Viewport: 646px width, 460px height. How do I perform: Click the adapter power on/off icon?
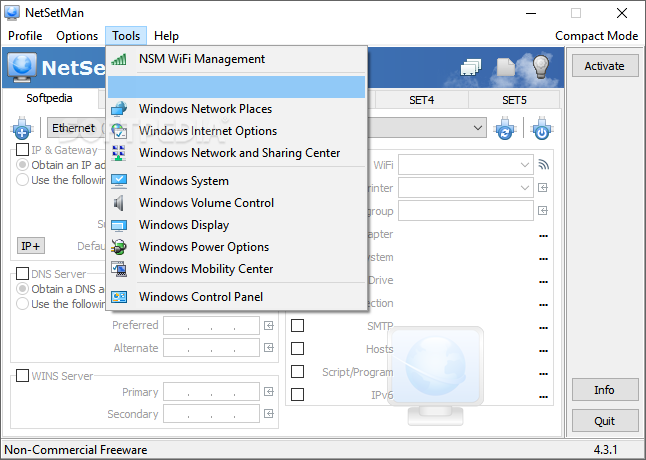542,128
